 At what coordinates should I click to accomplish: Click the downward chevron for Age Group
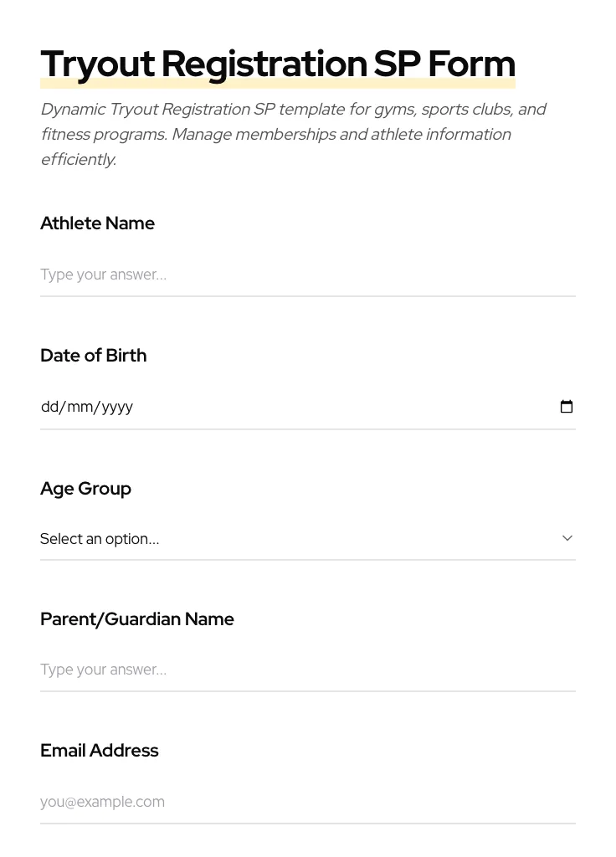[567, 538]
